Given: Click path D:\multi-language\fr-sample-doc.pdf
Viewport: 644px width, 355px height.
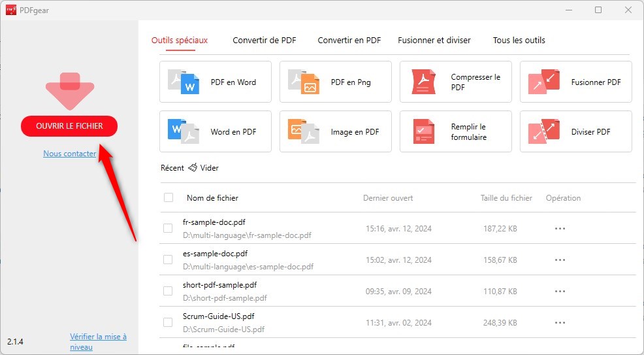Looking at the screenshot, I should pyautogui.click(x=247, y=235).
